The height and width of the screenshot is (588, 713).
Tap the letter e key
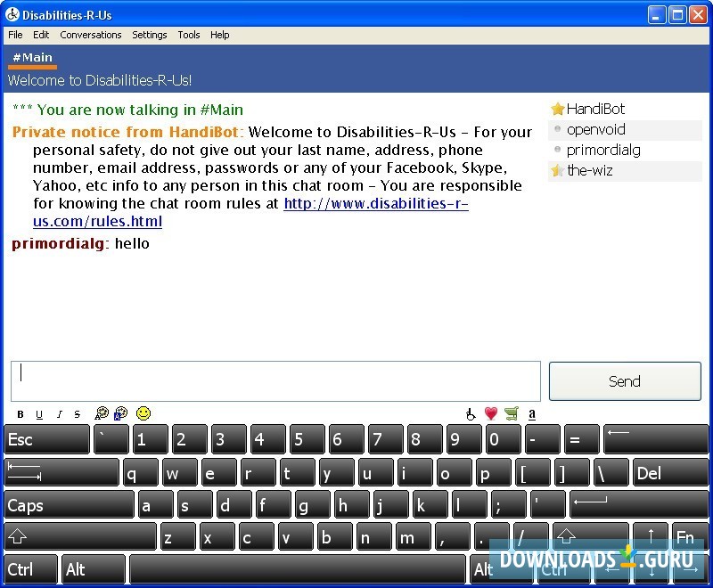[219, 472]
